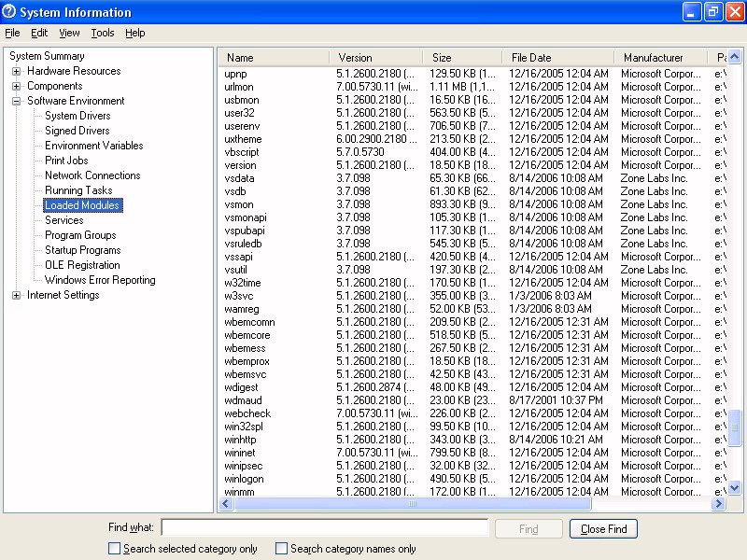
Task: Expand the Components tree node
Action: (x=17, y=86)
